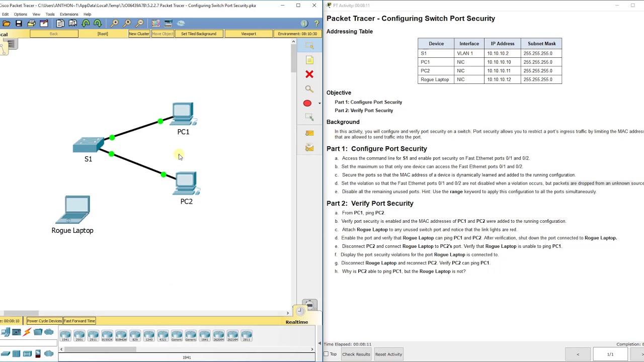Activate the Select tool in right toolbar
644x362 pixels.
309,46
